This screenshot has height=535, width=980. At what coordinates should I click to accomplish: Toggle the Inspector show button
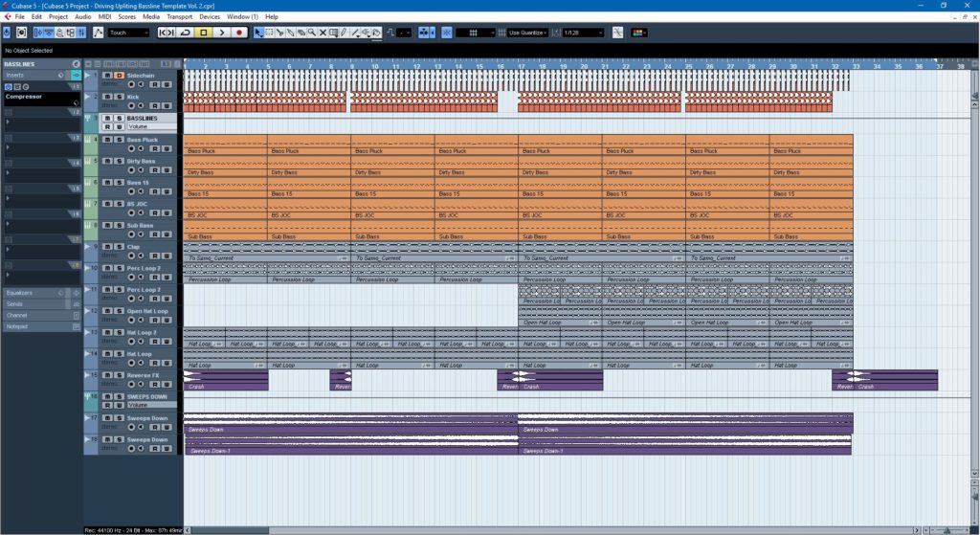tap(37, 33)
